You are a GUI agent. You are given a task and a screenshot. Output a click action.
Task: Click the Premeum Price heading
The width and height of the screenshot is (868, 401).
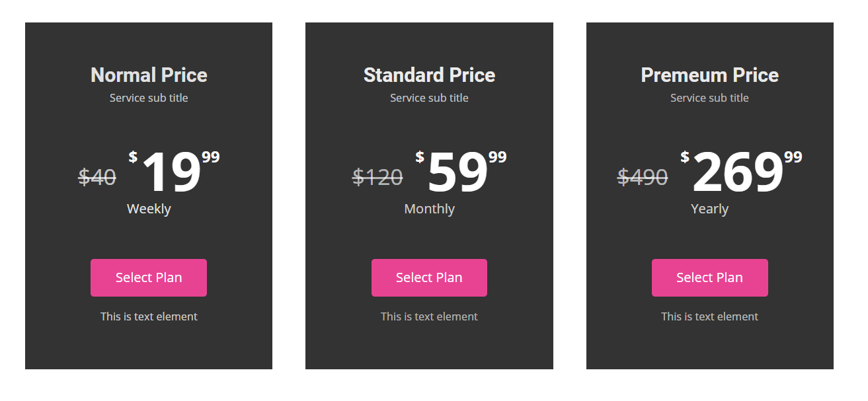[709, 75]
